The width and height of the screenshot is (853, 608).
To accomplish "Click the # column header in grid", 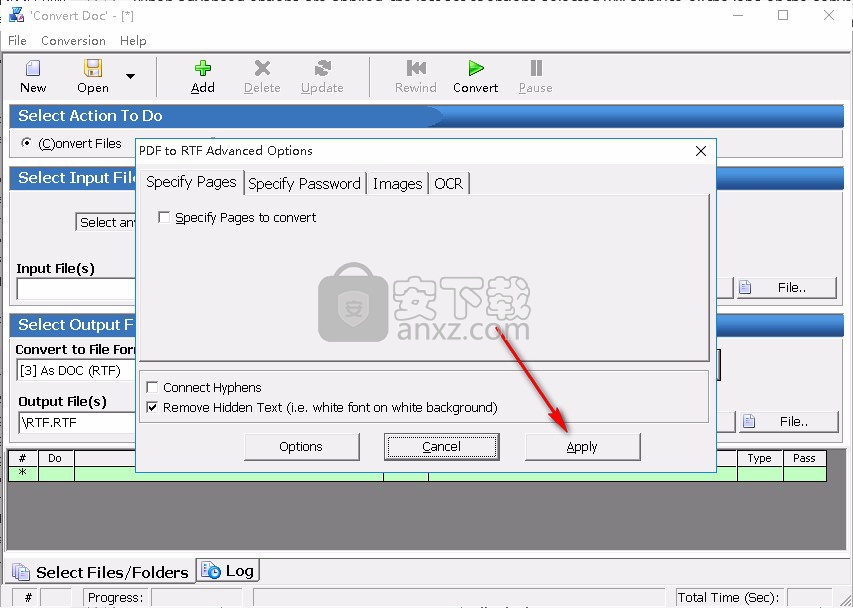I will pyautogui.click(x=23, y=458).
